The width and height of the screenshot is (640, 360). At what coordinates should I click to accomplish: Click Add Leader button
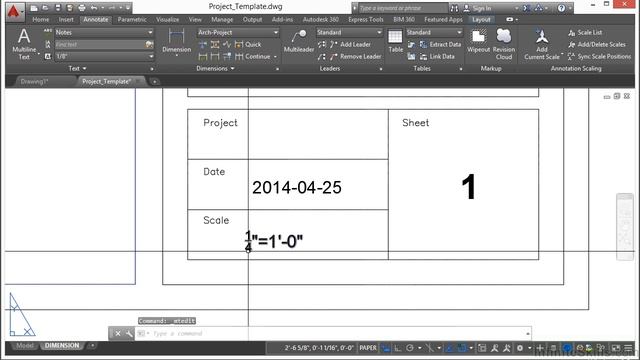350,44
